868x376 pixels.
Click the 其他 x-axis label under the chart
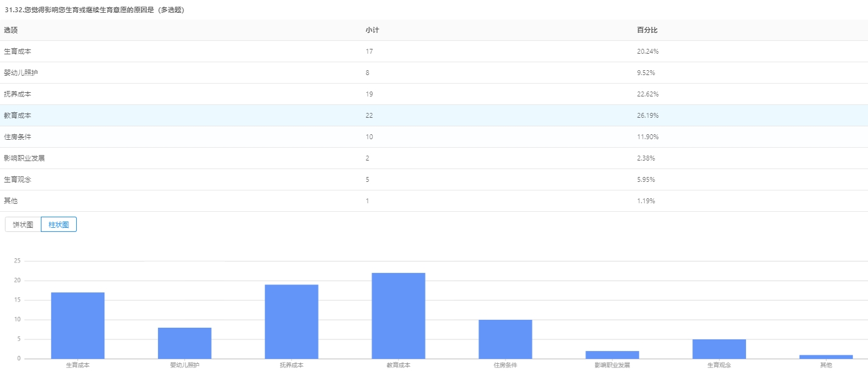(x=826, y=365)
